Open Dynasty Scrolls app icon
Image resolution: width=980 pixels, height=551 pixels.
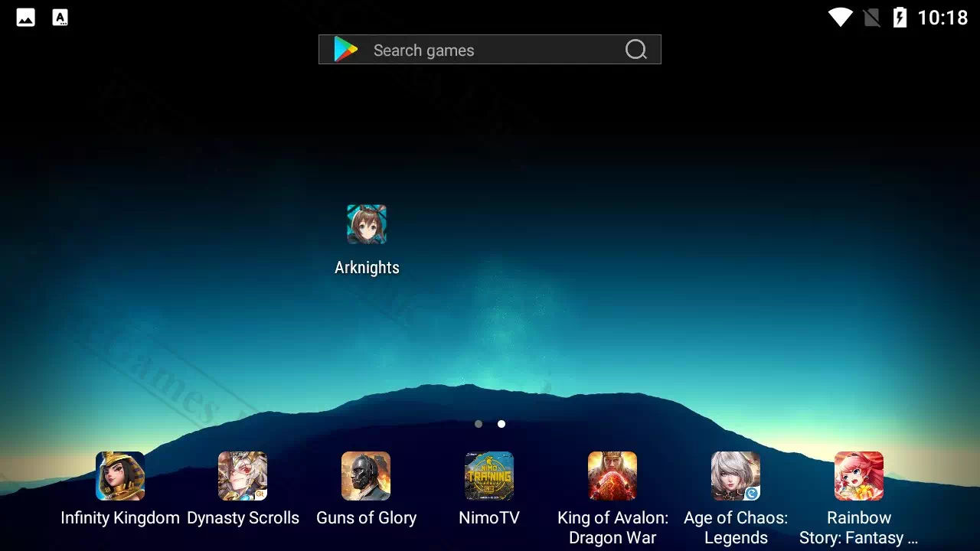243,476
